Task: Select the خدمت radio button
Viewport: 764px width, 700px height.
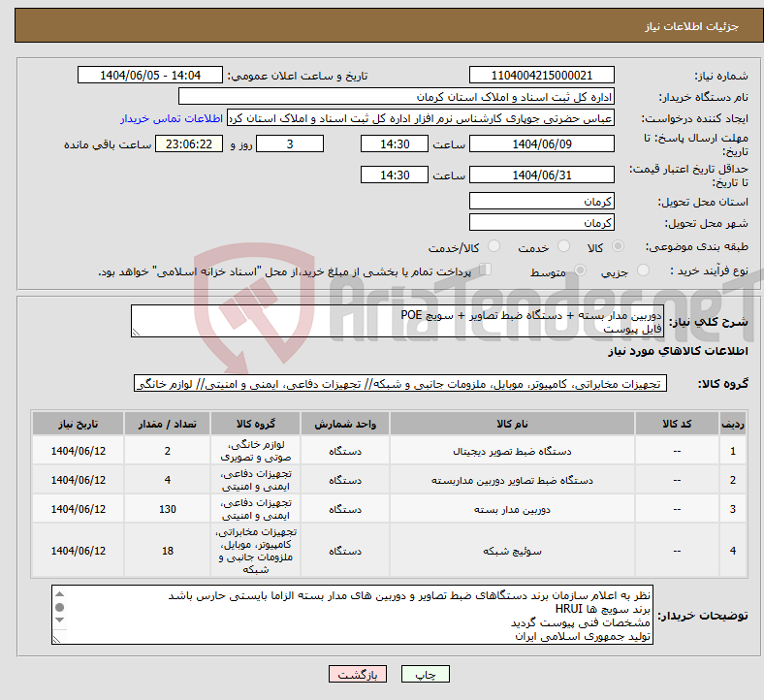Action: coord(563,246)
